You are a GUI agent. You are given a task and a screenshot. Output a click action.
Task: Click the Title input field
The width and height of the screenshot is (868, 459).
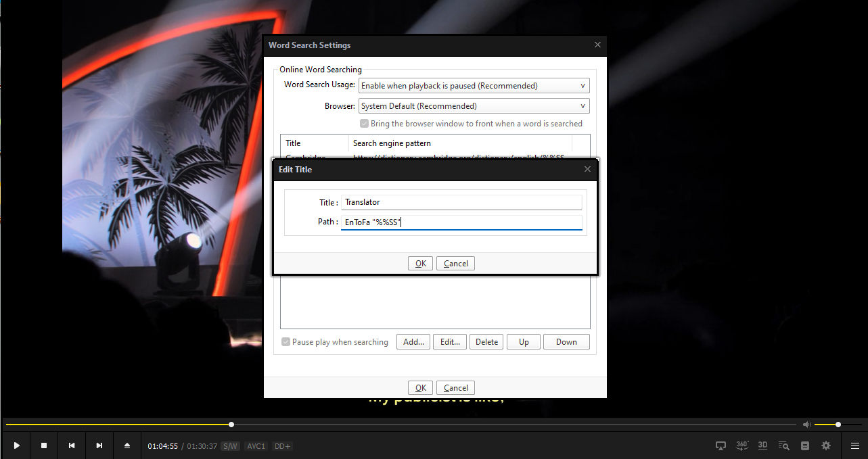pyautogui.click(x=461, y=202)
